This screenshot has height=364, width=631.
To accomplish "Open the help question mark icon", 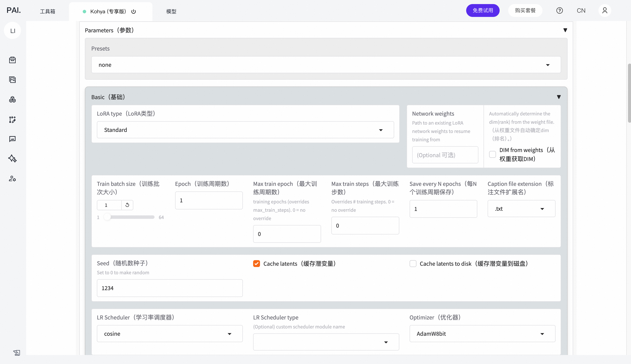I will pos(559,10).
